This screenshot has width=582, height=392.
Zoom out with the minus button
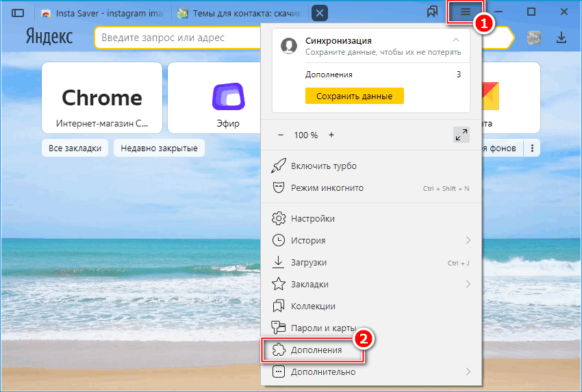tap(281, 135)
